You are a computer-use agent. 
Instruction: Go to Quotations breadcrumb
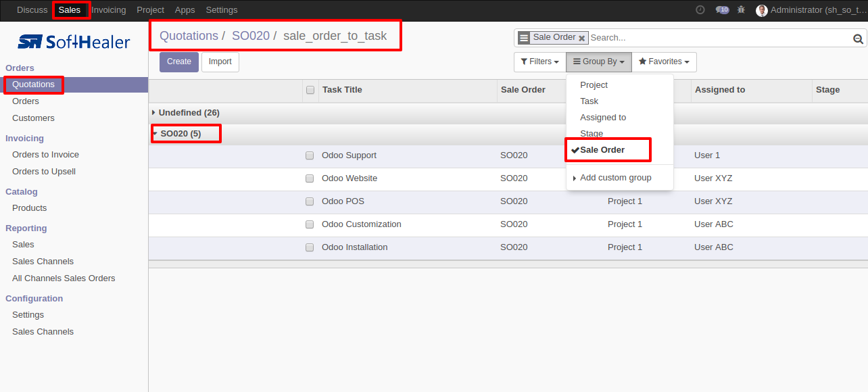tap(189, 36)
